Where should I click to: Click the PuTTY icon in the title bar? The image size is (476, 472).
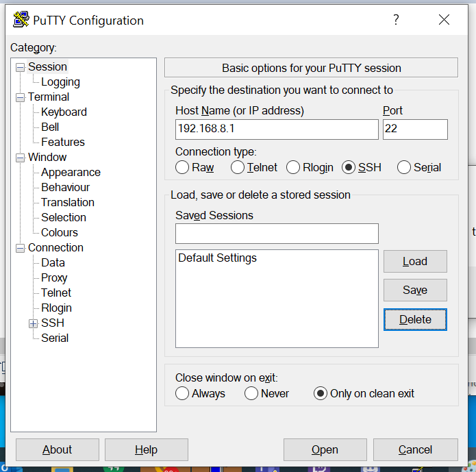(21, 20)
